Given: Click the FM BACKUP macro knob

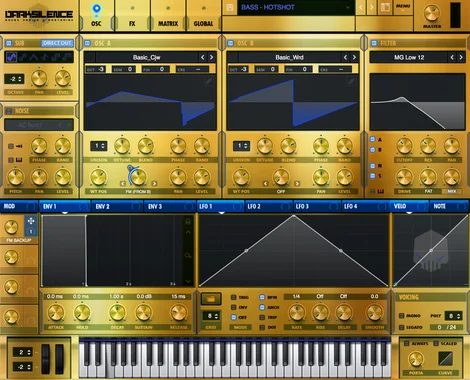Looking at the screenshot, I should (x=11, y=227).
